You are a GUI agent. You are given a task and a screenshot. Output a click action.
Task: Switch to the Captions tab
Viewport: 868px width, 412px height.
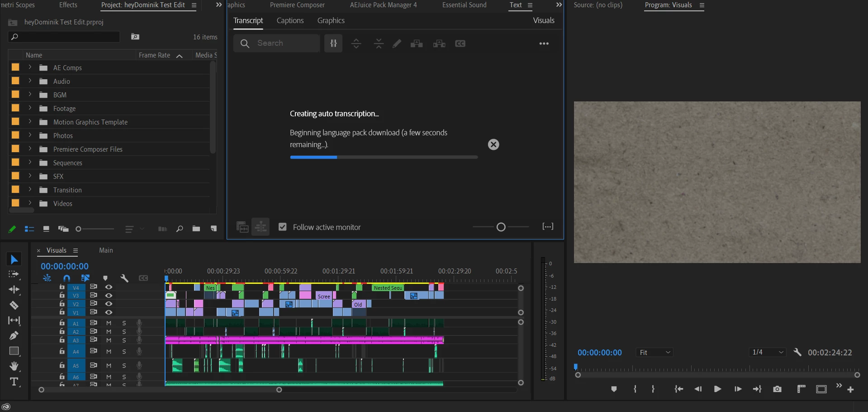(290, 21)
